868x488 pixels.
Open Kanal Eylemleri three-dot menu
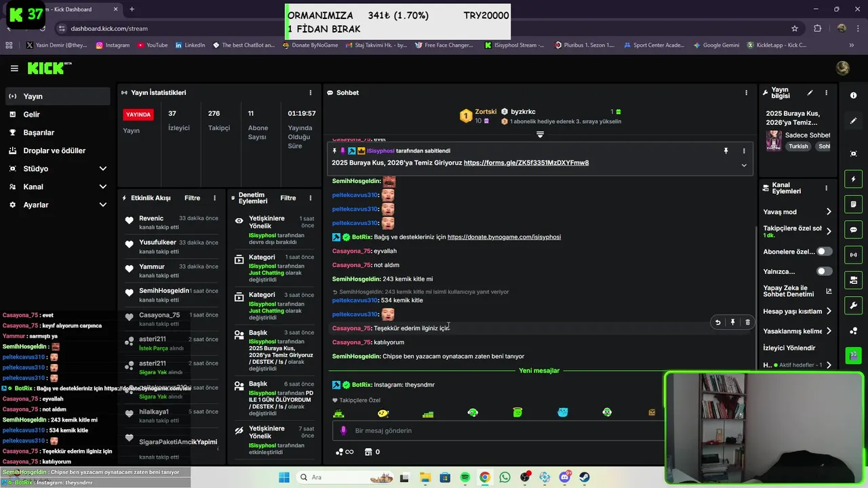point(826,188)
